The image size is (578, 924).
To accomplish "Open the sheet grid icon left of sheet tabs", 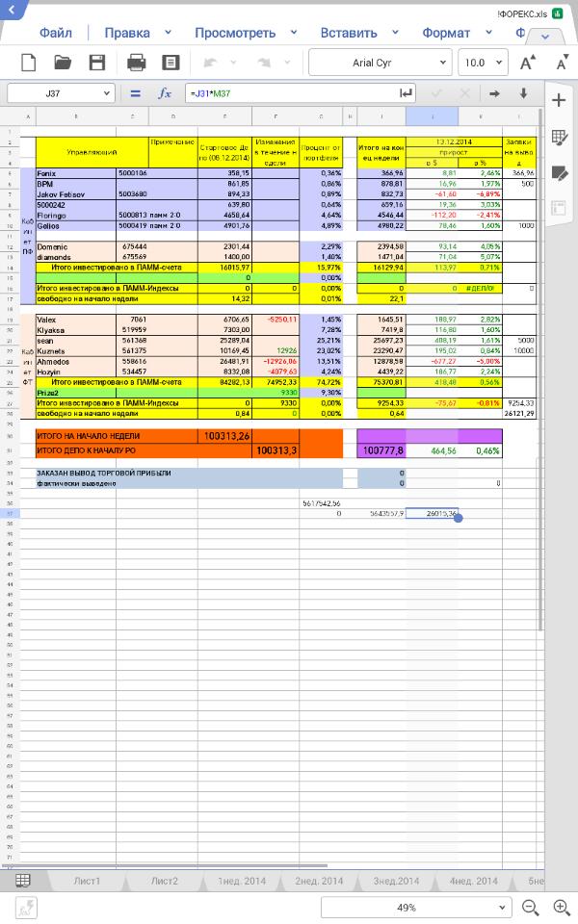I will tap(23, 881).
